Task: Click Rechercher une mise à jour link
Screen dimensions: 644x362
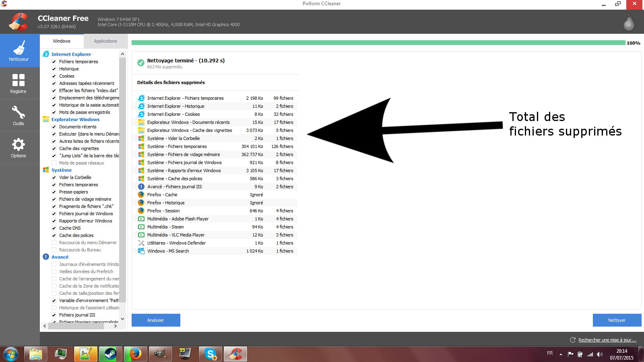Action: pyautogui.click(x=607, y=340)
